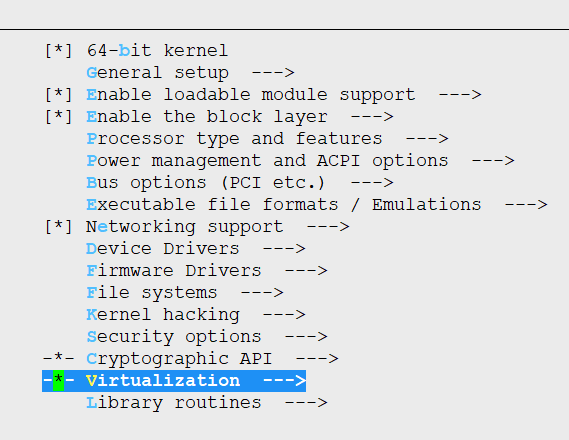Select the Security options entry
The image size is (569, 440).
[x=207, y=337]
